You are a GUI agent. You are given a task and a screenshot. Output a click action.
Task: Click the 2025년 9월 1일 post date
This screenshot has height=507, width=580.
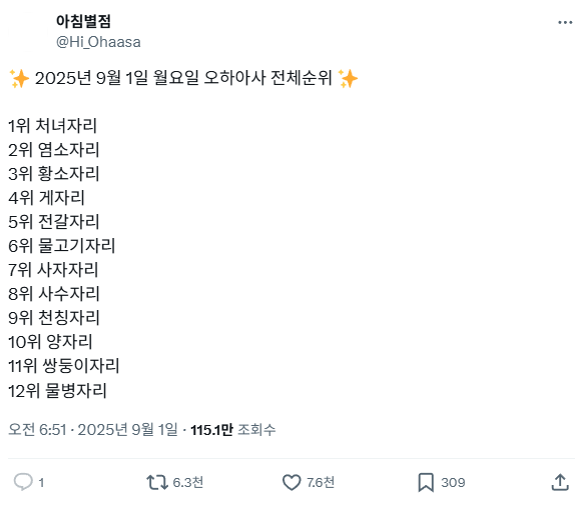click(x=128, y=430)
